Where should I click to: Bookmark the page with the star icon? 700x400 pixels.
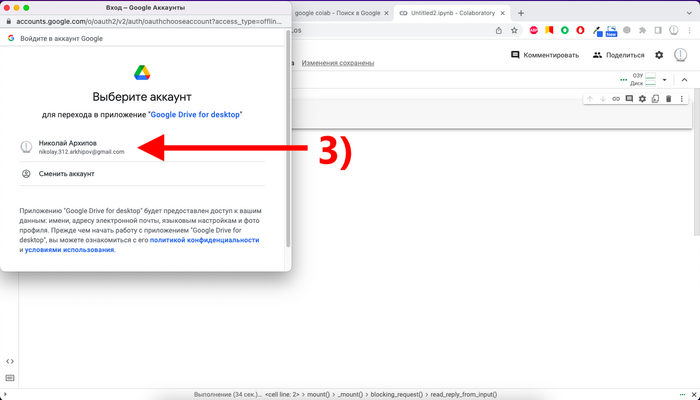(514, 30)
